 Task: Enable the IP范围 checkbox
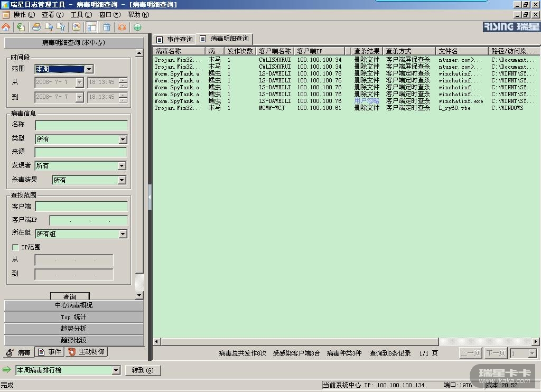(x=15, y=247)
